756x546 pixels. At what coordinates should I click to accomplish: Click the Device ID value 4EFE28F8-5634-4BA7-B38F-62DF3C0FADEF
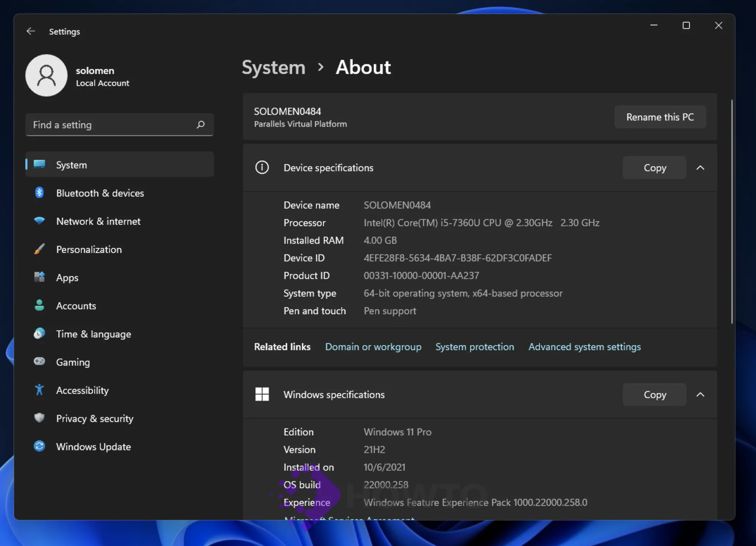point(458,258)
